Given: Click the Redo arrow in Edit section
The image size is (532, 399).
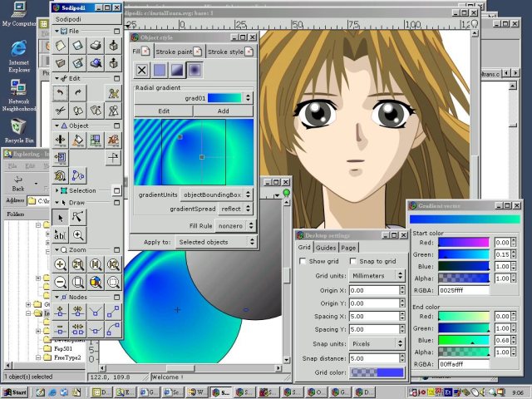Looking at the screenshot, I should pyautogui.click(x=78, y=93).
